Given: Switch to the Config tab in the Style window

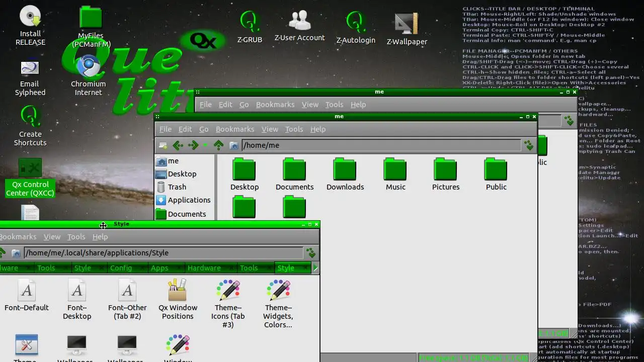Looking at the screenshot, I should 121,268.
